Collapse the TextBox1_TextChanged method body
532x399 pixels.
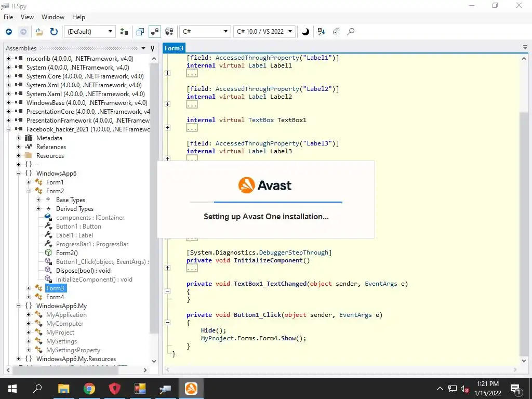(168, 291)
